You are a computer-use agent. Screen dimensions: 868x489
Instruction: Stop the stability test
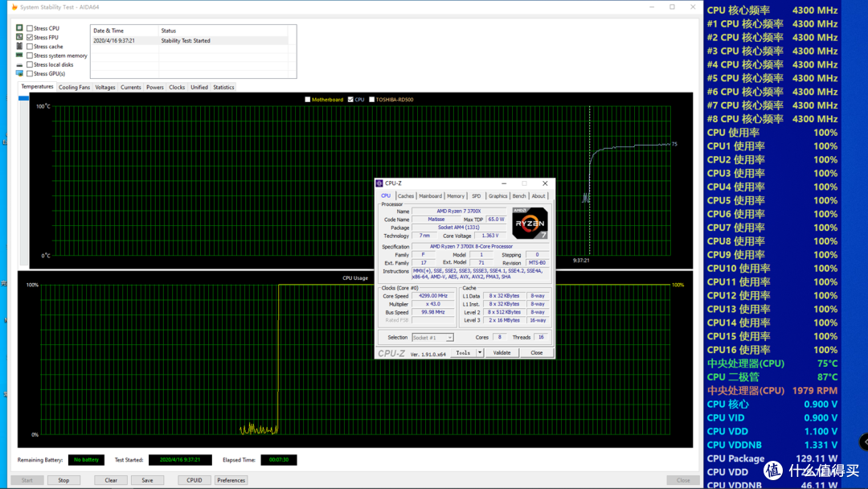pos(63,480)
